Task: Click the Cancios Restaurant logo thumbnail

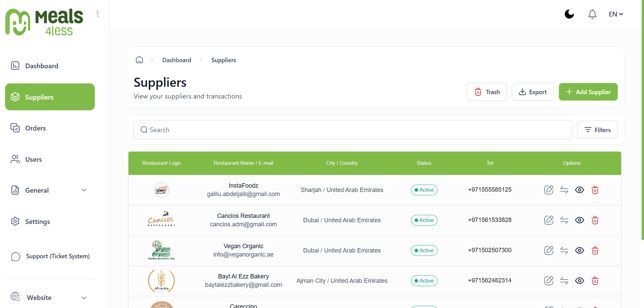Action: [161, 220]
